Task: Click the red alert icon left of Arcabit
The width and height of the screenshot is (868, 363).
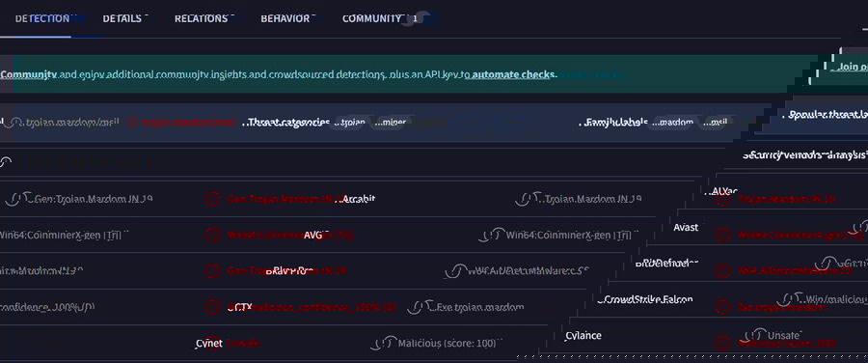Action: (x=212, y=199)
